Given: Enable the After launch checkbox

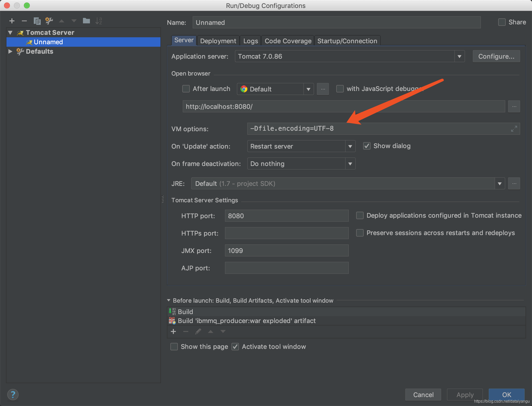Looking at the screenshot, I should (x=186, y=89).
